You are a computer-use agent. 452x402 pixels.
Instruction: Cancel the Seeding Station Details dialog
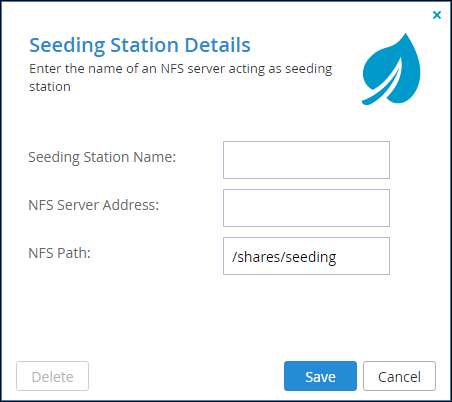click(x=399, y=376)
